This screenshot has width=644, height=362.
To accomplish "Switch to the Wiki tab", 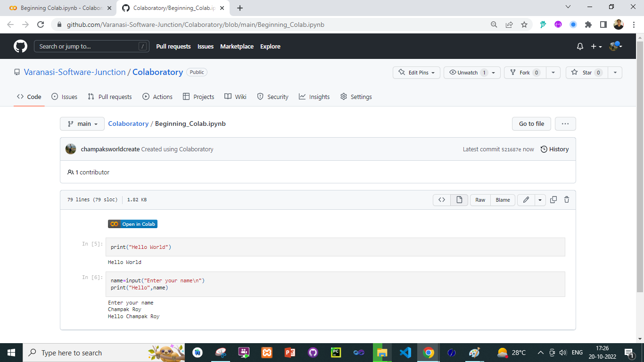I will click(x=235, y=97).
